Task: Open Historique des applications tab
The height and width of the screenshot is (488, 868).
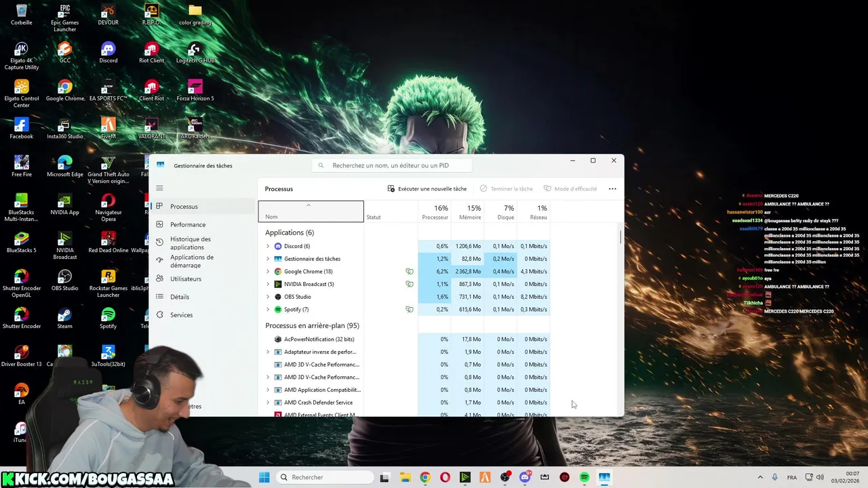Action: 202,243
